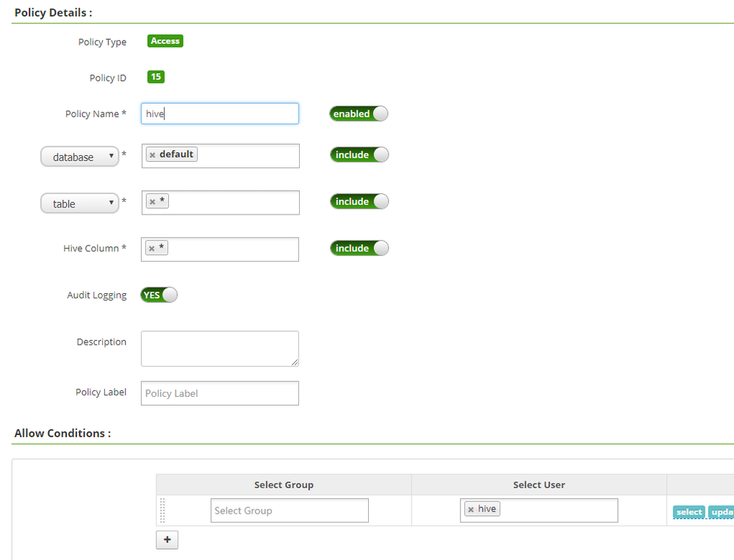Click the Hive Column label
The image size is (734, 560).
(x=95, y=248)
